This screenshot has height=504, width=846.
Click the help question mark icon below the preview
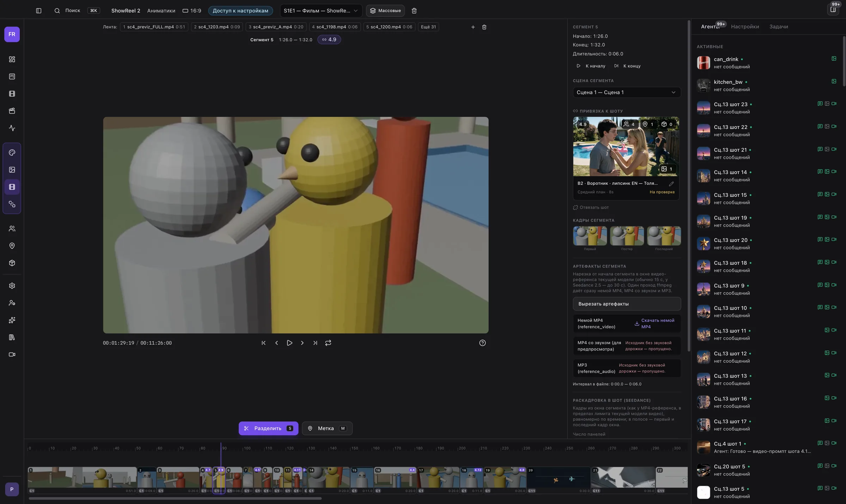click(x=483, y=343)
